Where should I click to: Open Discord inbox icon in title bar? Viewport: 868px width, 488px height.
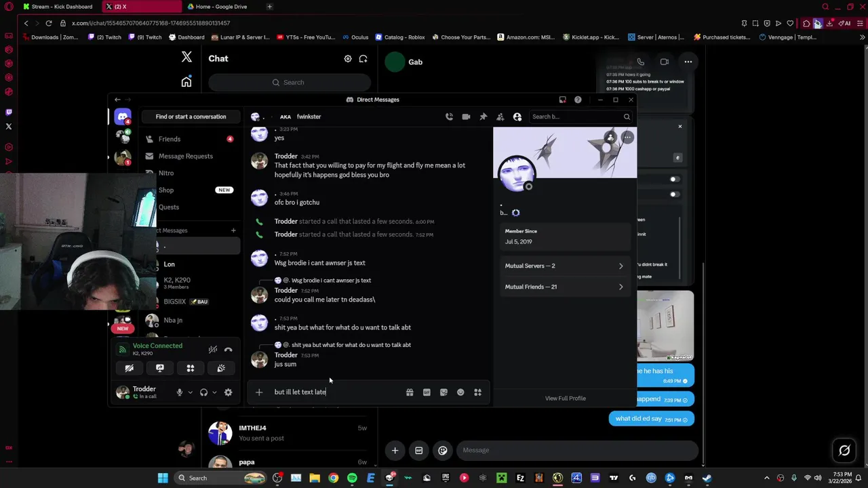[562, 100]
